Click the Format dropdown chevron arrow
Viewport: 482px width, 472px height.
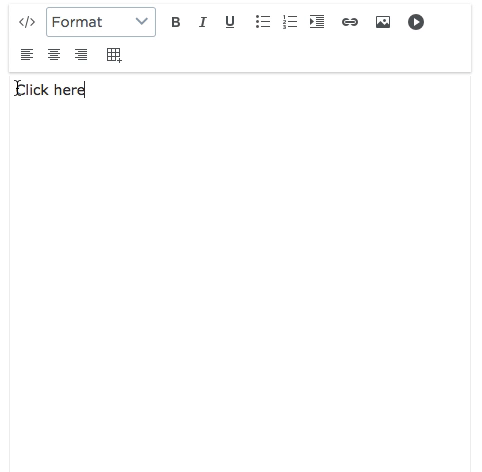(x=142, y=22)
